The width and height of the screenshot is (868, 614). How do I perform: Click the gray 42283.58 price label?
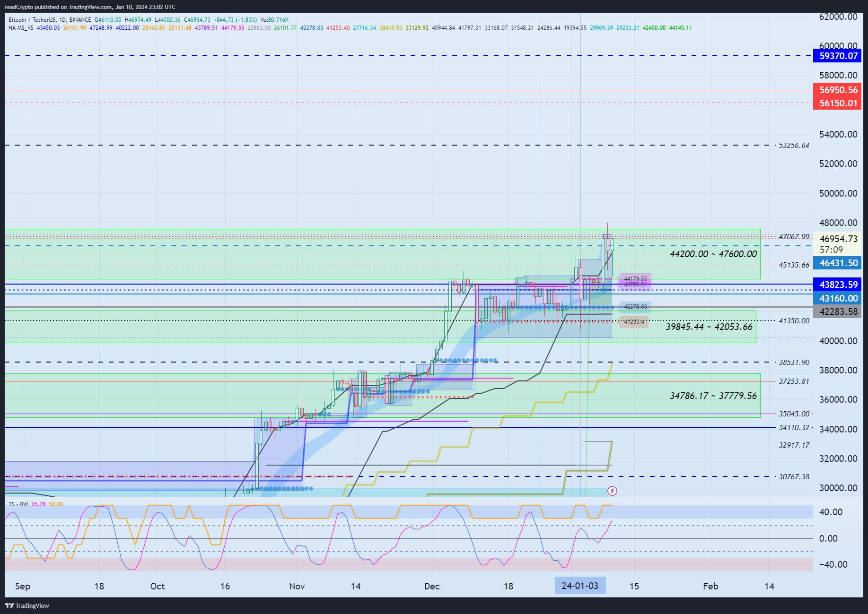[x=838, y=311]
